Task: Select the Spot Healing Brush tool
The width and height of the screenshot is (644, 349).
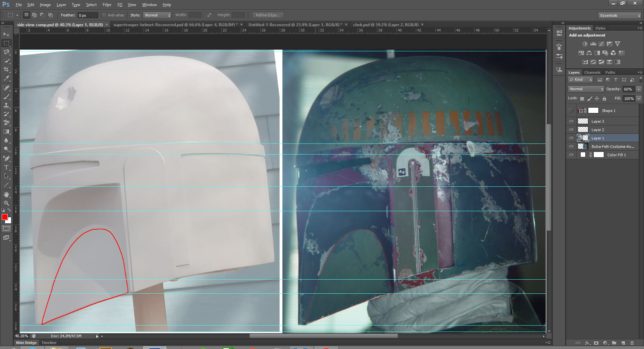Action: coord(6,88)
